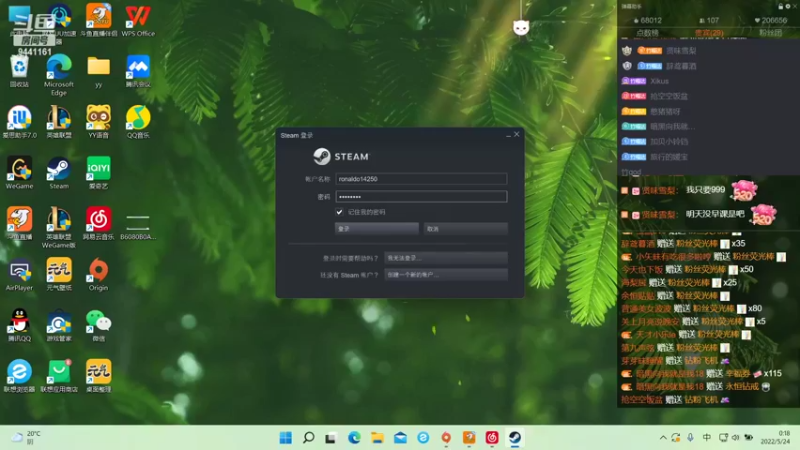Open taskbar Search
This screenshot has height=450, width=800.
(309, 438)
